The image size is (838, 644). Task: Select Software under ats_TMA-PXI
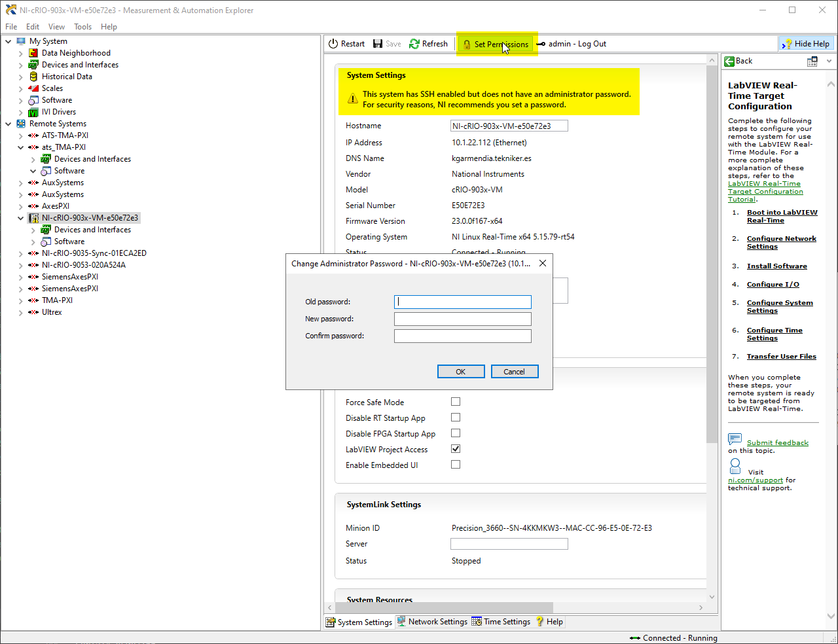[69, 171]
